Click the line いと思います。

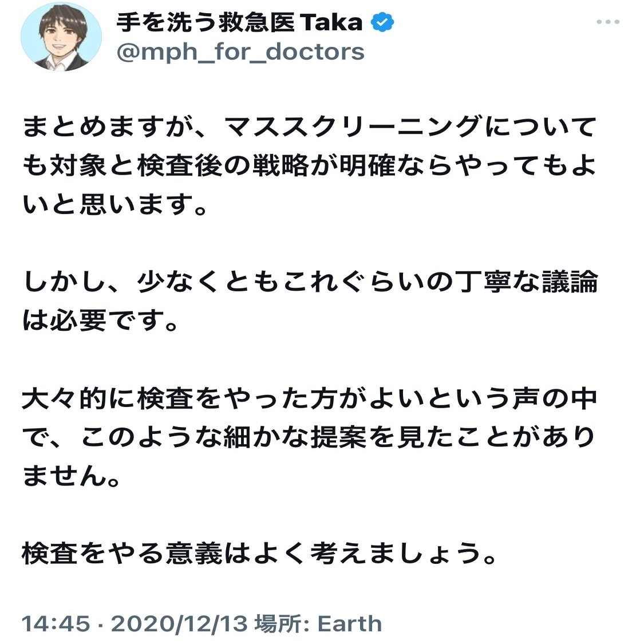coord(114,204)
